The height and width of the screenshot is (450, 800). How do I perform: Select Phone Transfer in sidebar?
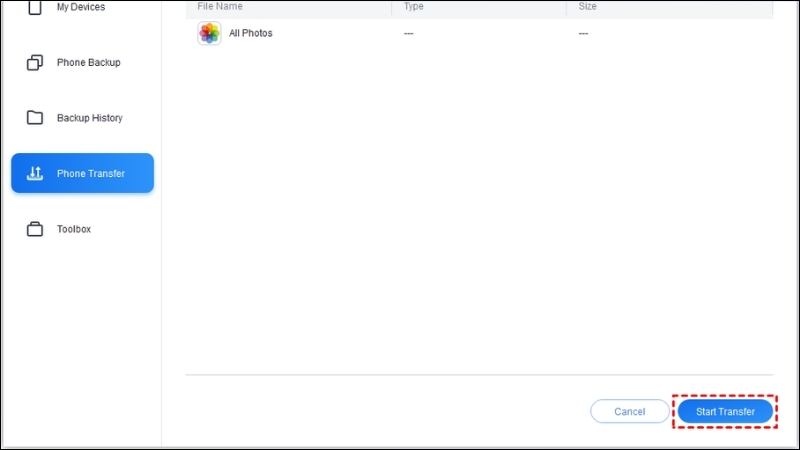coord(83,173)
